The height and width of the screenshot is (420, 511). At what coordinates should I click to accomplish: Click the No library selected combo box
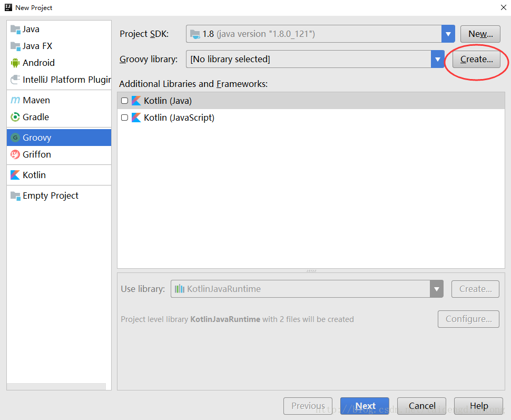[x=315, y=59]
